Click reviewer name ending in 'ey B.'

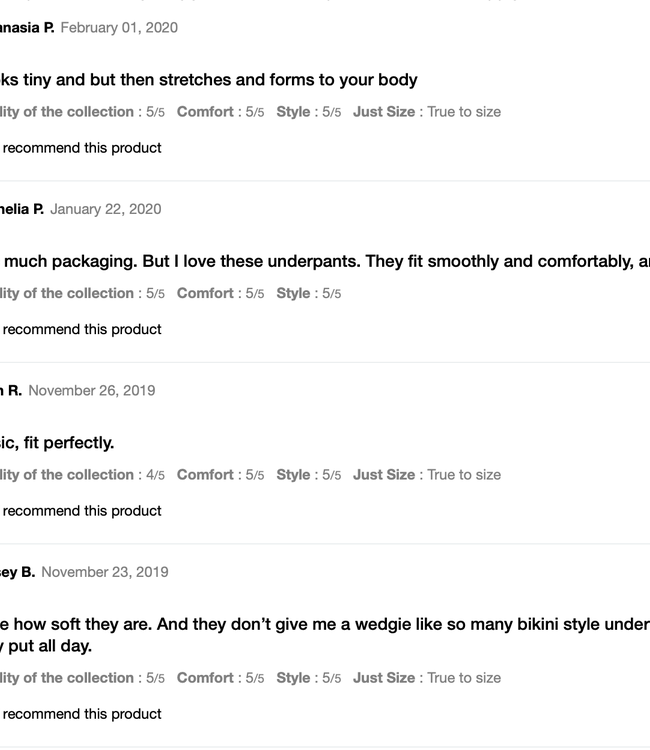point(17,572)
